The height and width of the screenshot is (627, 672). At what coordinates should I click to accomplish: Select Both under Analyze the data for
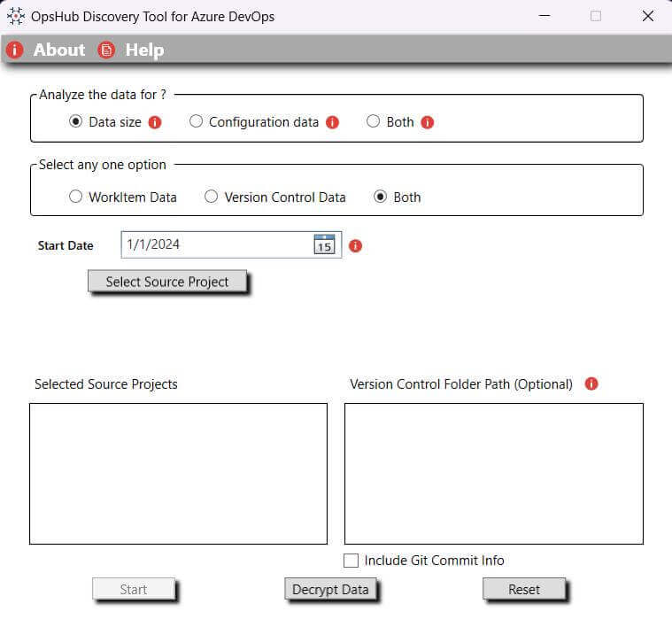click(373, 121)
